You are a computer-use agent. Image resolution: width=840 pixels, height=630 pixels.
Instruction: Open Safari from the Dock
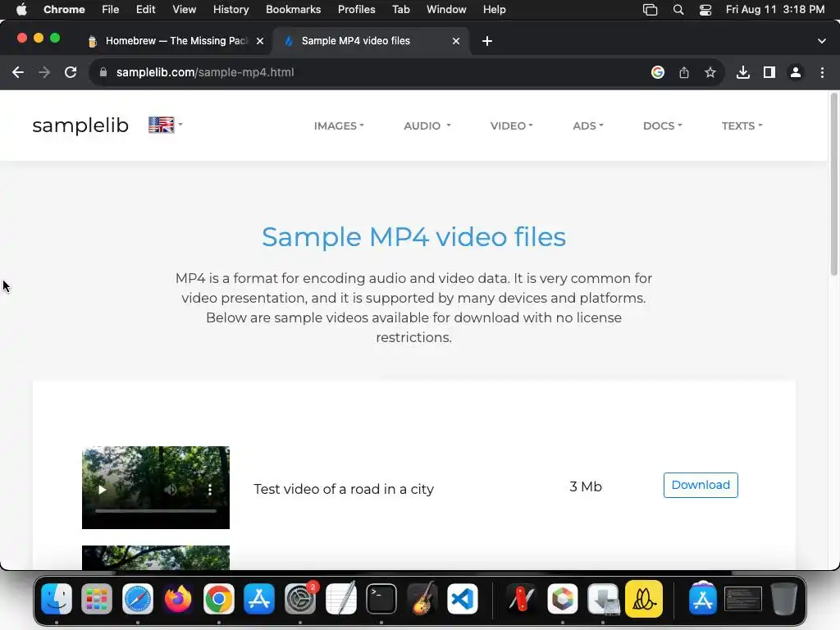point(138,599)
